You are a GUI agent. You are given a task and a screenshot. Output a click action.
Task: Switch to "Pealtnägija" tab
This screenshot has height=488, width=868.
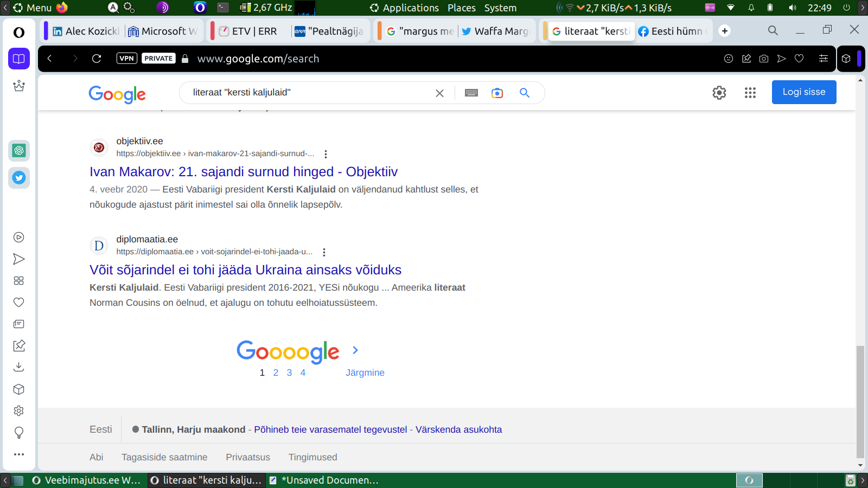pyautogui.click(x=329, y=31)
